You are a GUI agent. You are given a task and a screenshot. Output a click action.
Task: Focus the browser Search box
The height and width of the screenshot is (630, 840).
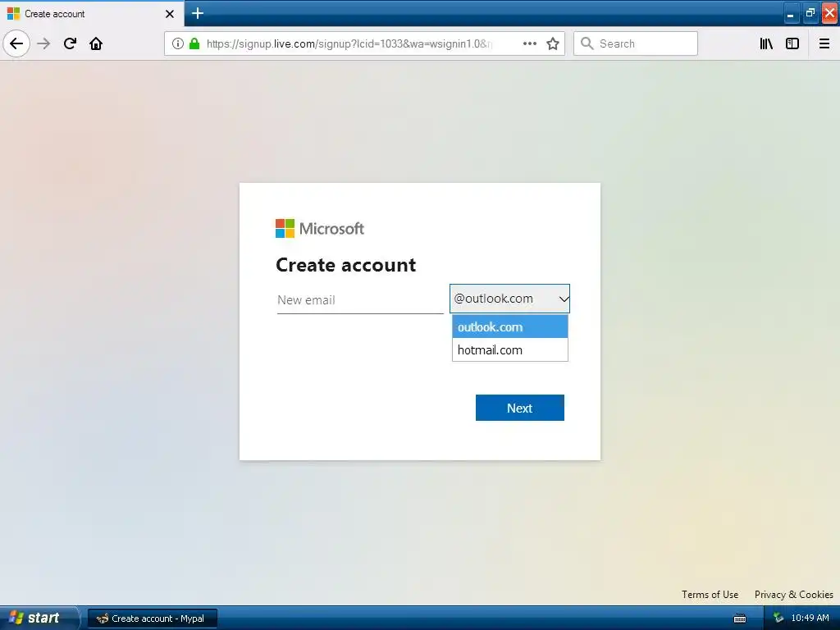point(636,43)
